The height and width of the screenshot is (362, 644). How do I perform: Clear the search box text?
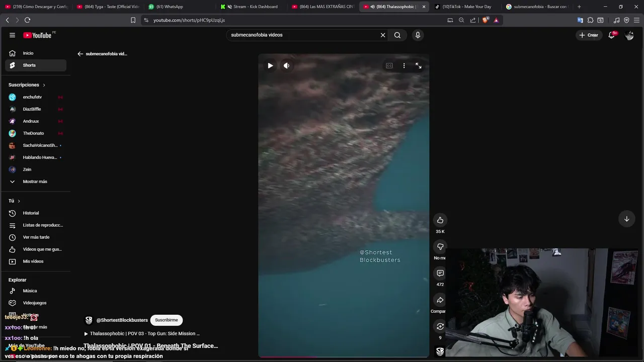[x=383, y=35]
